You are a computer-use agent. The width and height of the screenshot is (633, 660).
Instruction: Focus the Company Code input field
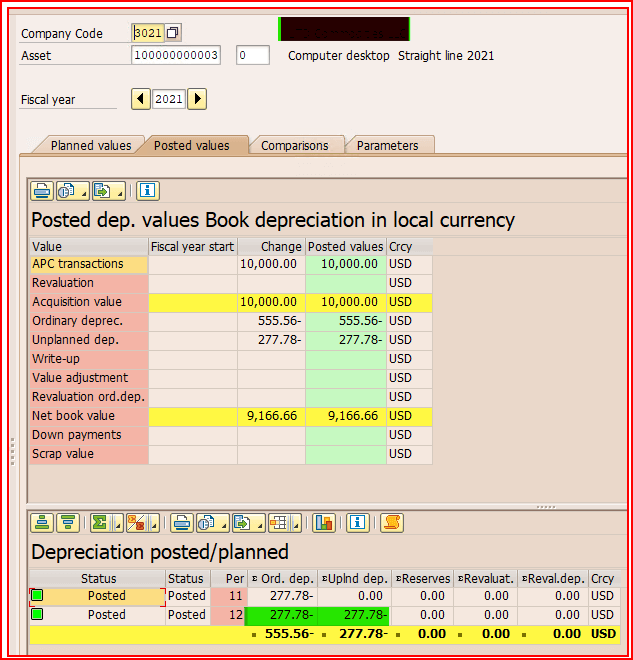coord(148,33)
